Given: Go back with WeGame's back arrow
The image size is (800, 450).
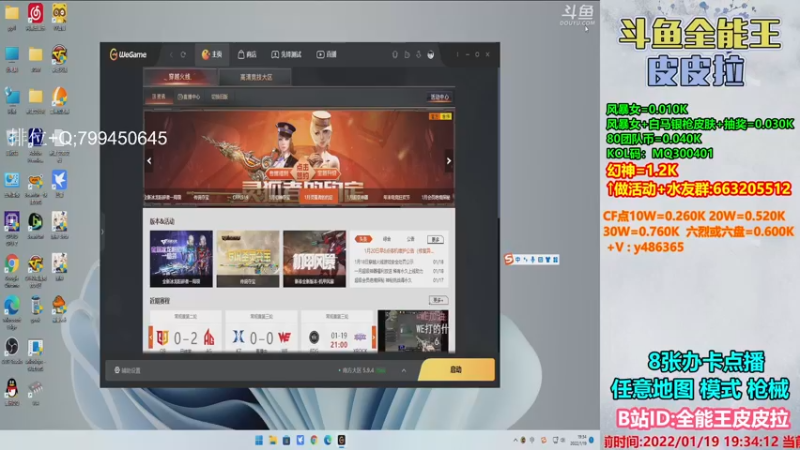Looking at the screenshot, I should (171, 55).
